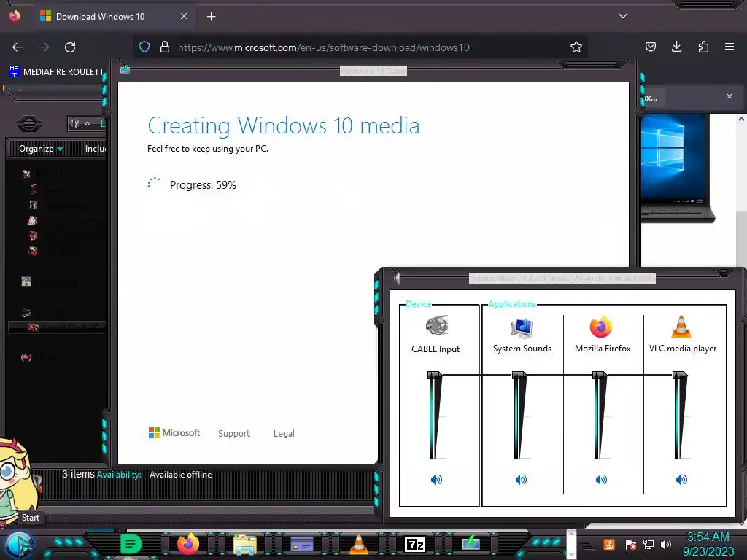Click VLC media player volume slider
Viewport: 747px width, 560px height.
tap(680, 376)
